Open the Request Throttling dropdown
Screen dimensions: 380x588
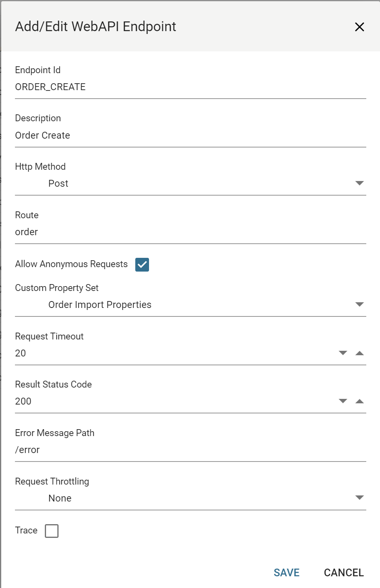[359, 498]
